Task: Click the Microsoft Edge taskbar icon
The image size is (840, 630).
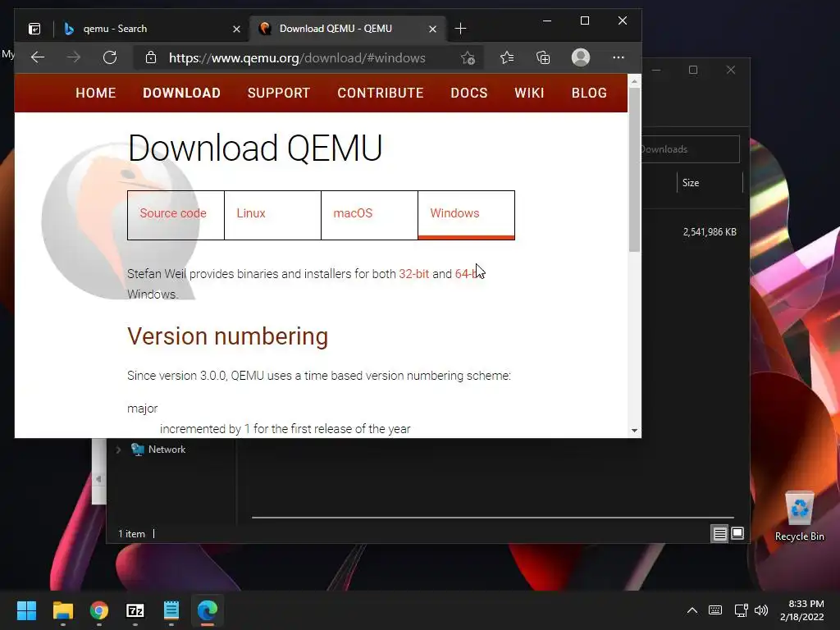Action: pyautogui.click(x=208, y=610)
